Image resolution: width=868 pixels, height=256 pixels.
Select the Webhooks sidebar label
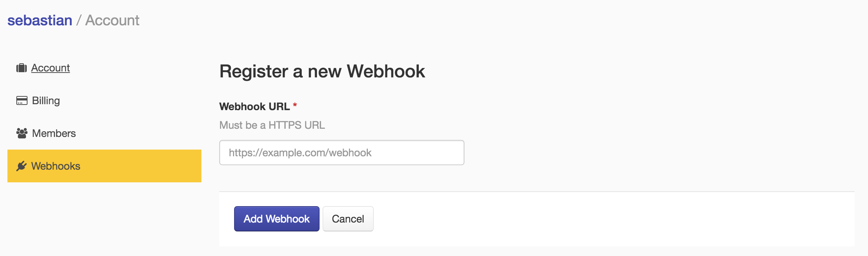click(x=56, y=166)
